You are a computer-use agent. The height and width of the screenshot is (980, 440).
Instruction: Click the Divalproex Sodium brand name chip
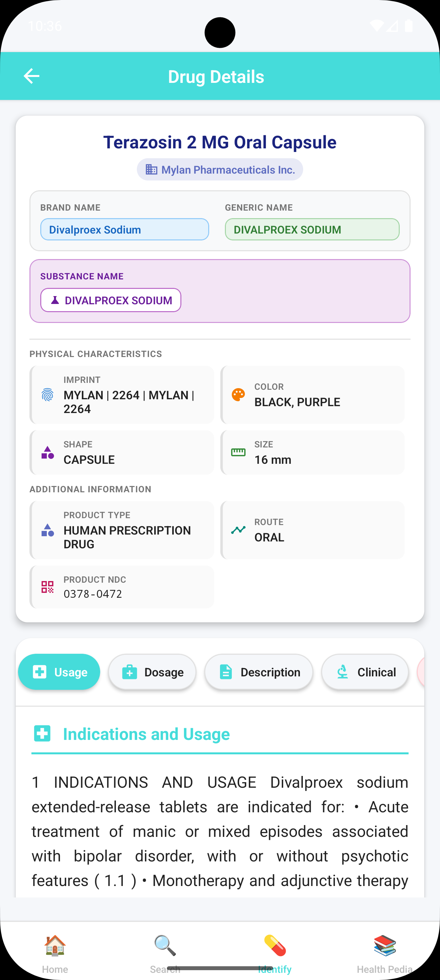coord(124,229)
